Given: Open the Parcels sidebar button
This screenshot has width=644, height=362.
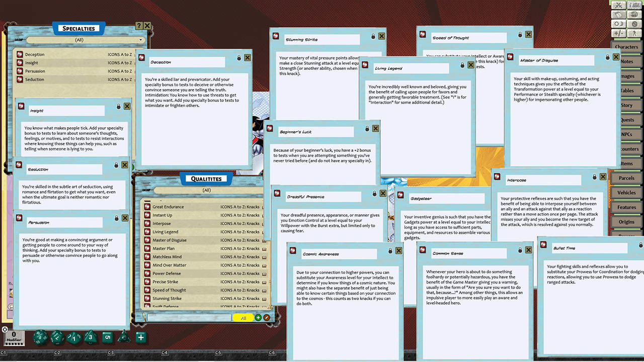Looking at the screenshot, I should point(626,178).
